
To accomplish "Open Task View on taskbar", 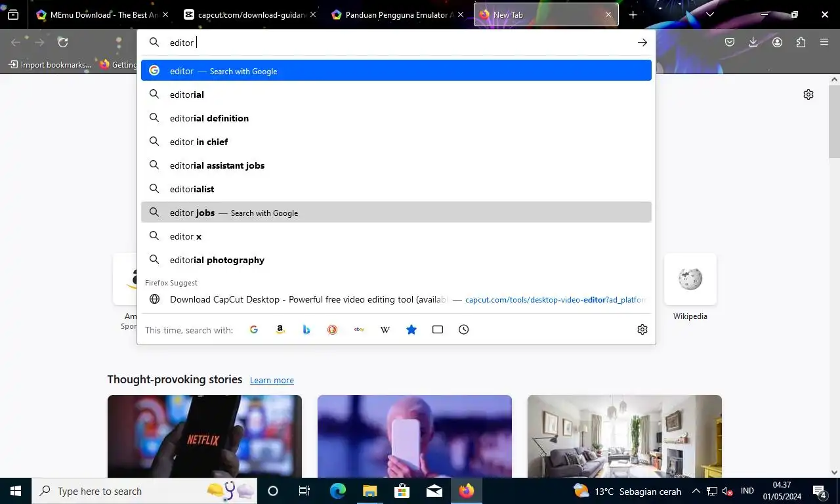I will pos(304,491).
